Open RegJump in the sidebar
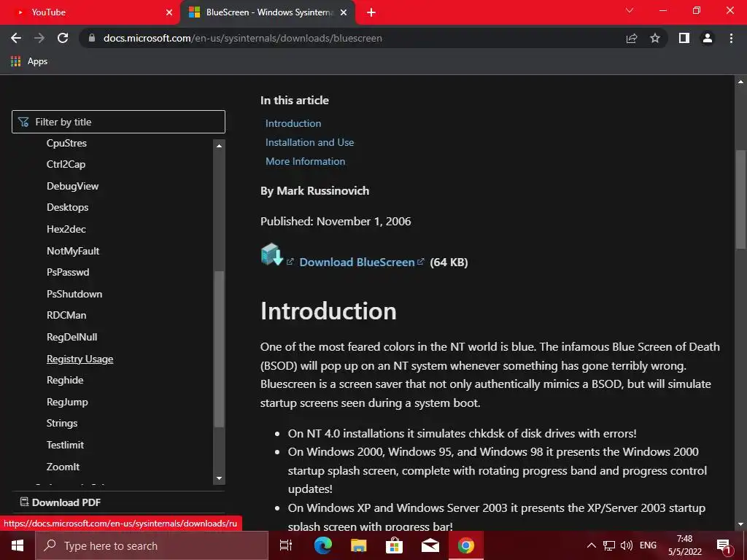747x560 pixels. [67, 402]
